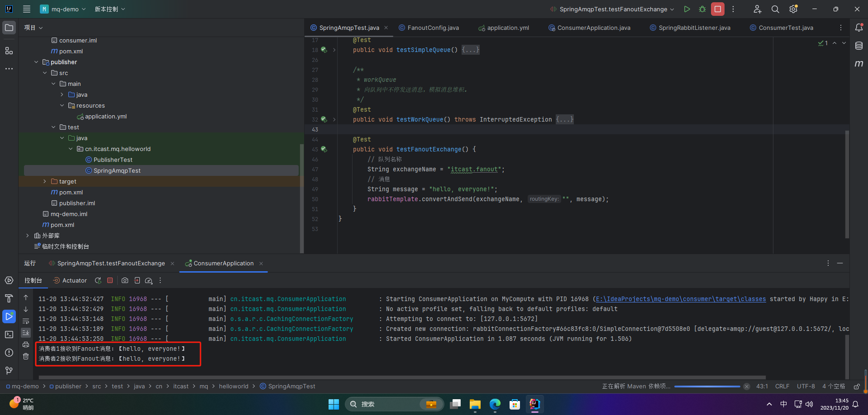Click CRLF line separator in status bar

point(782,387)
